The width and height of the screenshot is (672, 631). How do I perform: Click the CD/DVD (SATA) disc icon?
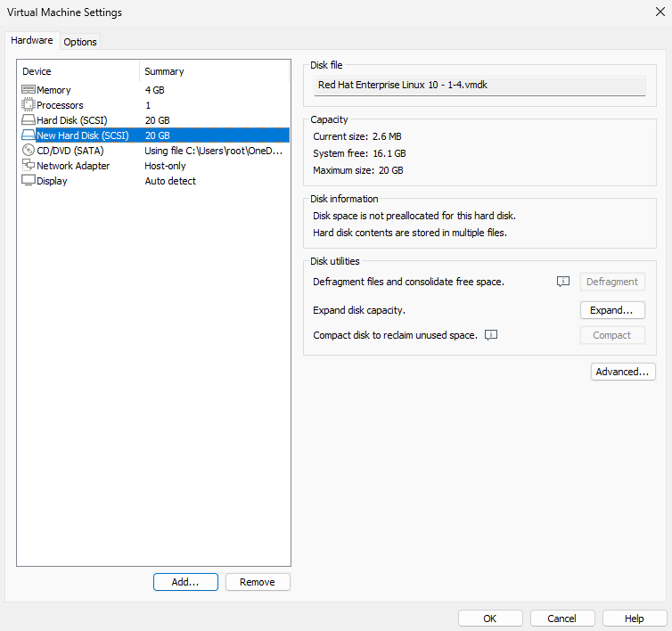28,151
